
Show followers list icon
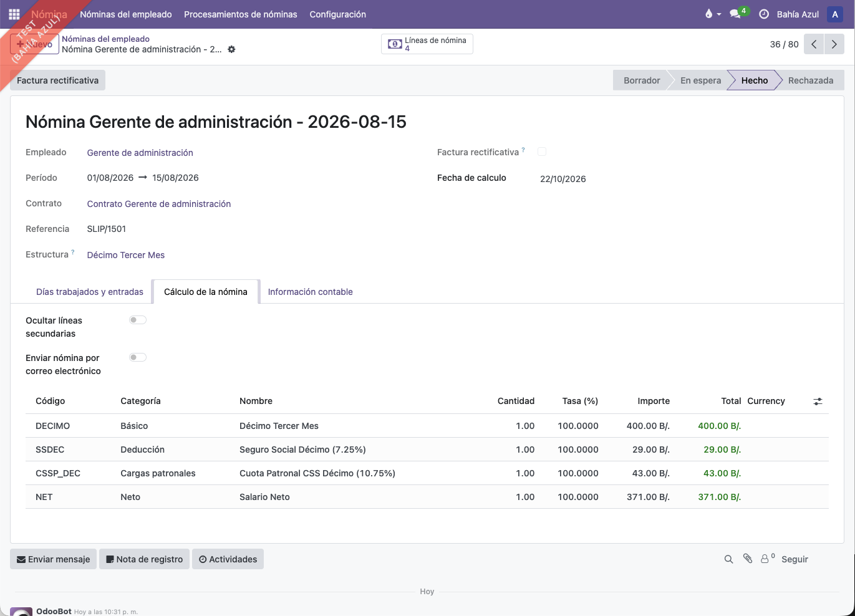point(768,559)
